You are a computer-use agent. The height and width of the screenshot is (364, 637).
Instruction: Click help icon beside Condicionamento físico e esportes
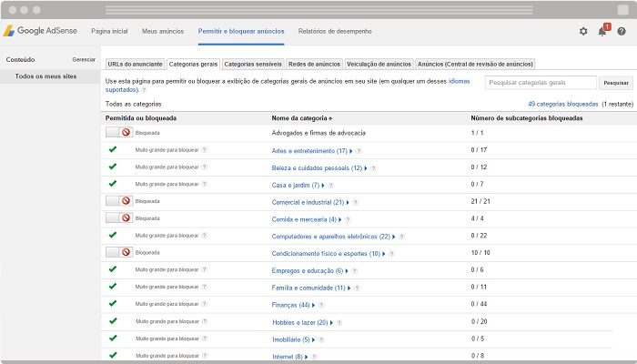click(391, 254)
